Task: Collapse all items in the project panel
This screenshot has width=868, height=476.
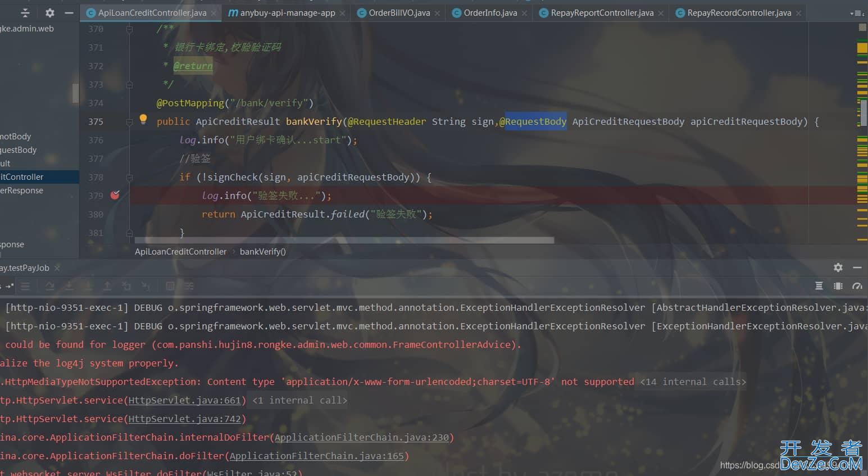Action: tap(25, 12)
